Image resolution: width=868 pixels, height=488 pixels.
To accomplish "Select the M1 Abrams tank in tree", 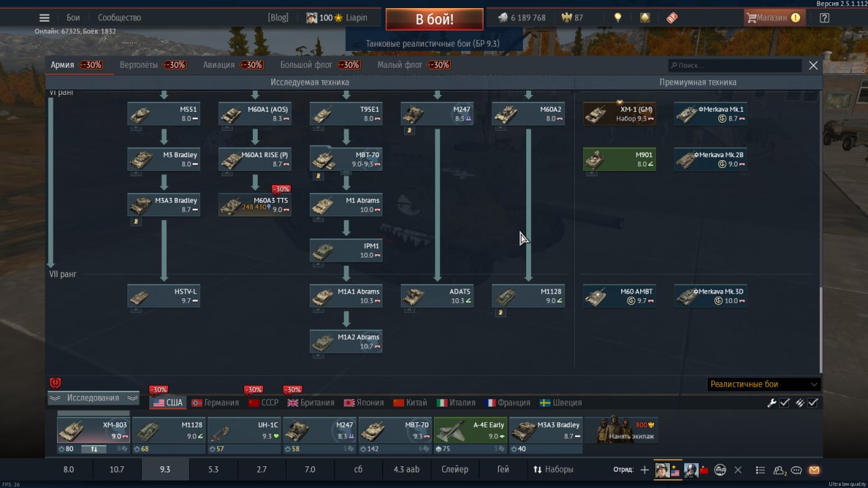I will click(x=346, y=205).
